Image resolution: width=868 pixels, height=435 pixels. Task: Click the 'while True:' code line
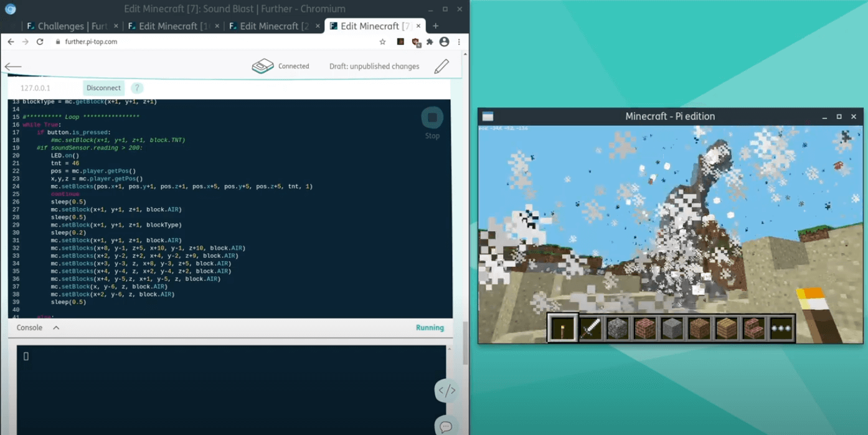coord(42,125)
